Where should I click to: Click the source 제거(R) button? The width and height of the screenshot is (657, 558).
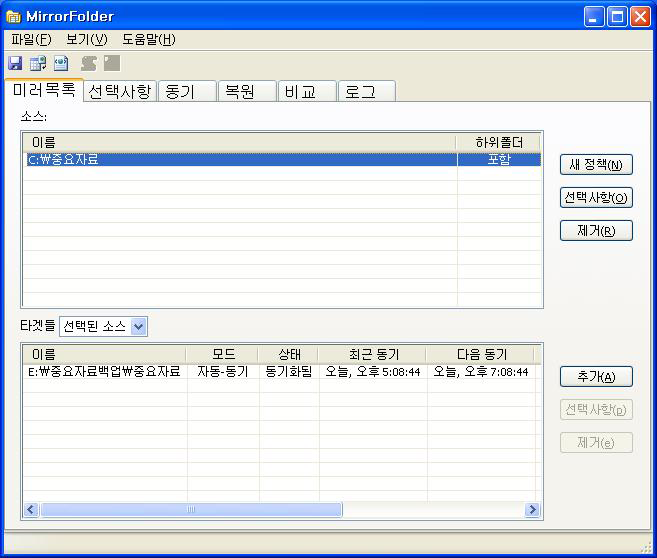596,230
